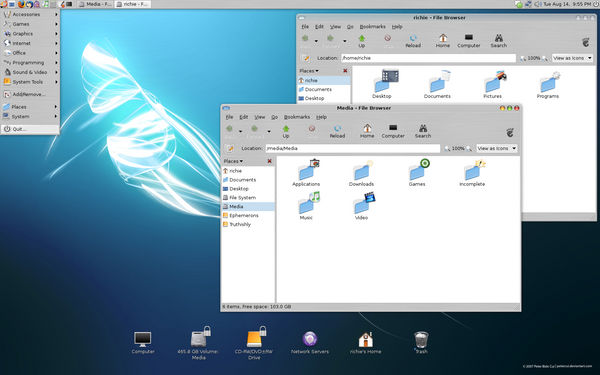Viewport: 600px width, 375px height.
Task: Reload the Media File Browser window
Action: point(337,131)
